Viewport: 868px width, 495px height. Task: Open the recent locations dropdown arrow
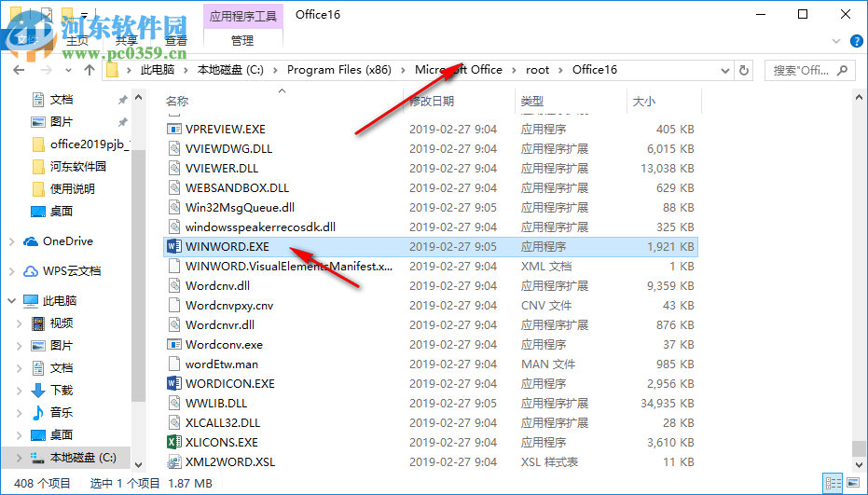[x=68, y=70]
